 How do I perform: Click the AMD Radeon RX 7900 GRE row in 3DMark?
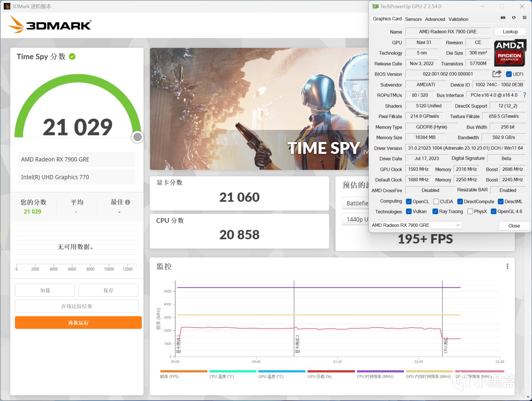pos(77,159)
